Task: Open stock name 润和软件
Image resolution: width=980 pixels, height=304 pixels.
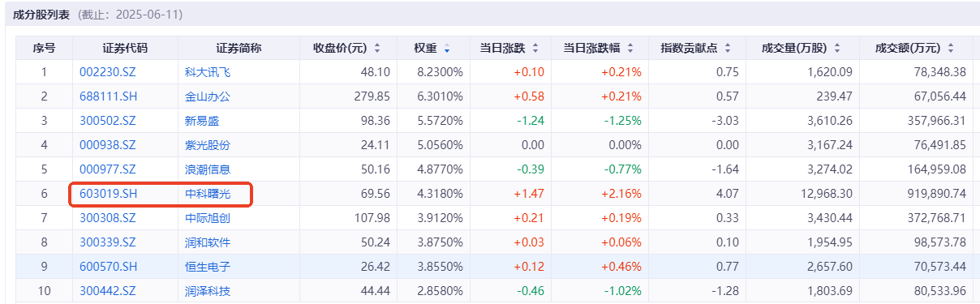Action: tap(208, 242)
